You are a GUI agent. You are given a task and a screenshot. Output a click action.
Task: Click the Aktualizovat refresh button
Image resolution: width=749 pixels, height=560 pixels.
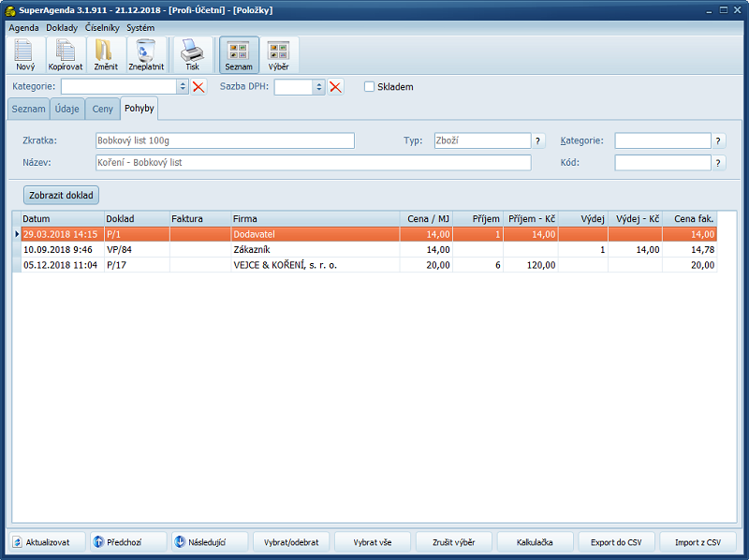click(46, 542)
